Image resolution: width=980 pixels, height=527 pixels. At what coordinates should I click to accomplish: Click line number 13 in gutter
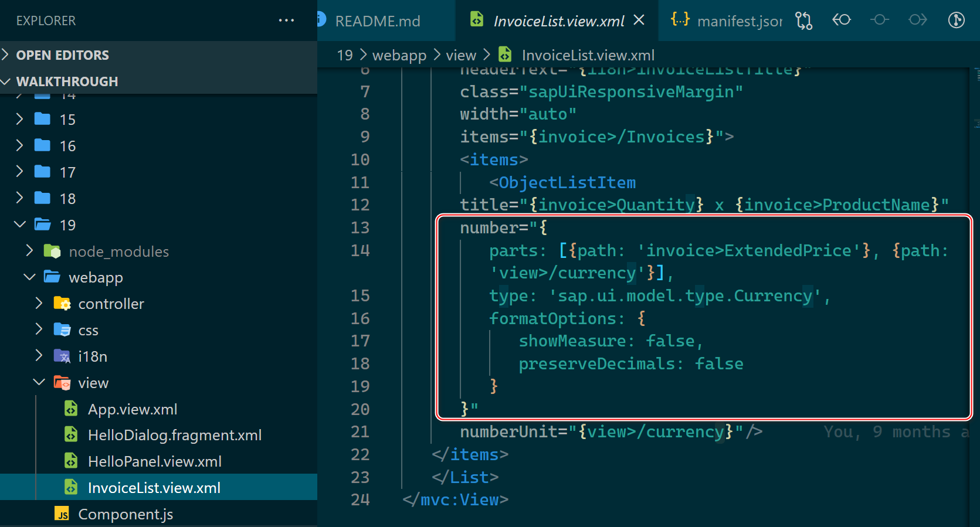(360, 227)
